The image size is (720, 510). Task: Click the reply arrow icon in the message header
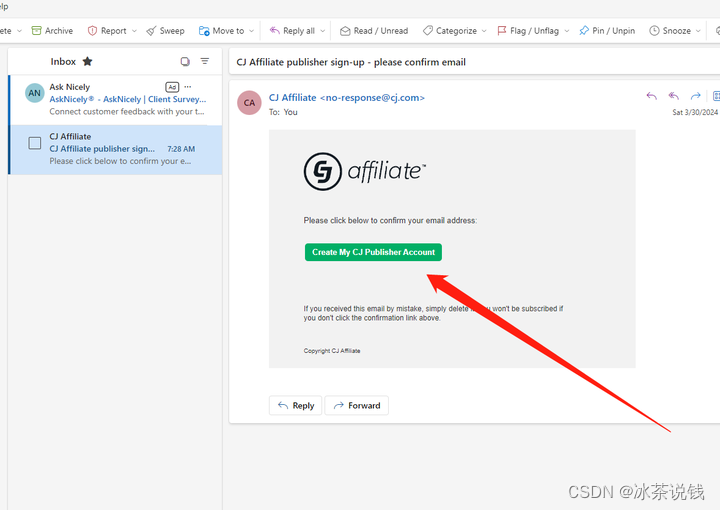click(652, 96)
